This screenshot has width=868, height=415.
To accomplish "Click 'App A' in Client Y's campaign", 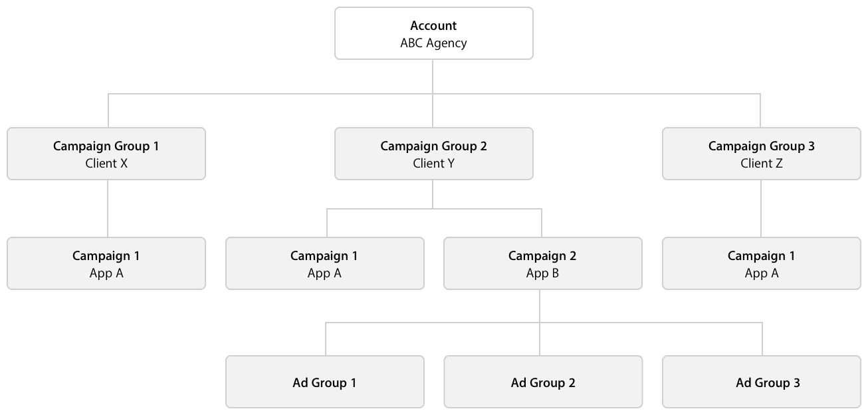I will pyautogui.click(x=324, y=273).
